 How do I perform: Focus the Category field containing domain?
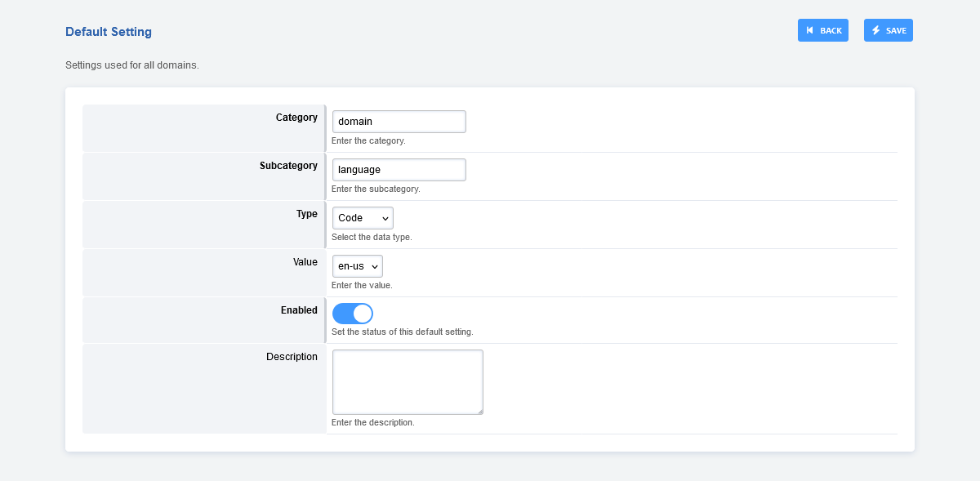399,122
